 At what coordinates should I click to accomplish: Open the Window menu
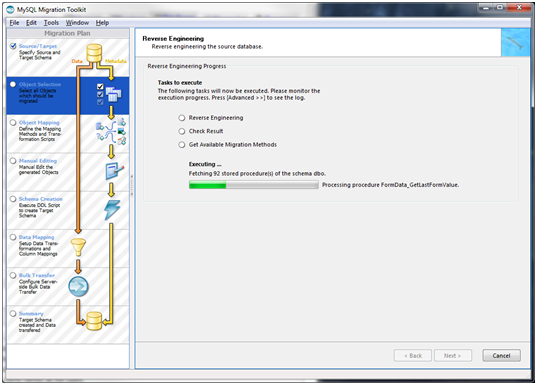pos(77,23)
